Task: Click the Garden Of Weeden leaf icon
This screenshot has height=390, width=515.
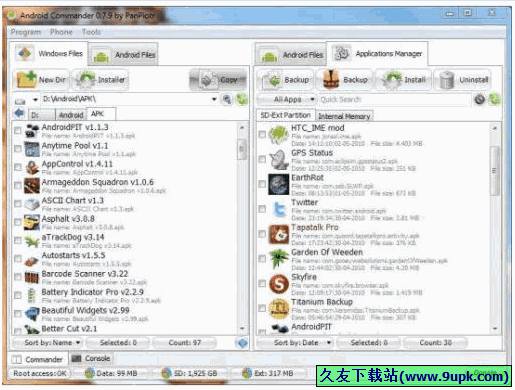Action: 279,259
